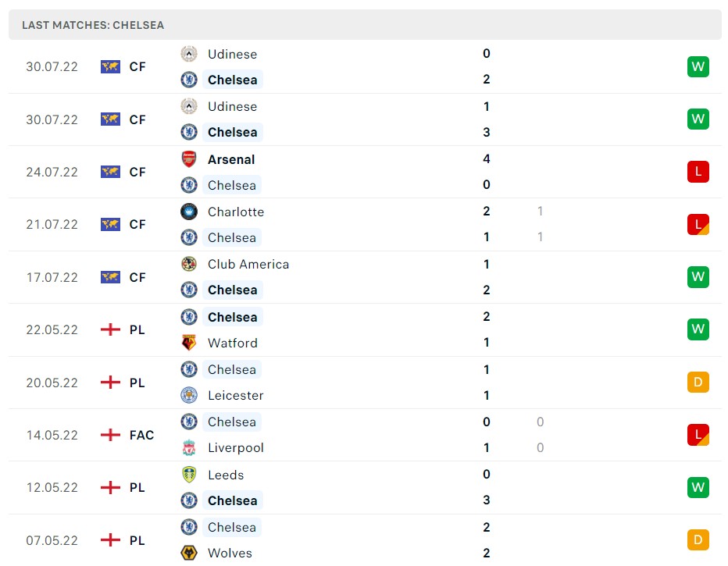Click the Arsenal team name link
The width and height of the screenshot is (728, 566).
[x=230, y=158]
